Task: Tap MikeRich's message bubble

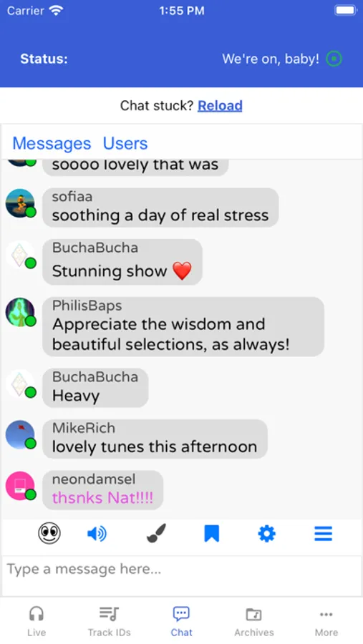Action: pyautogui.click(x=155, y=439)
